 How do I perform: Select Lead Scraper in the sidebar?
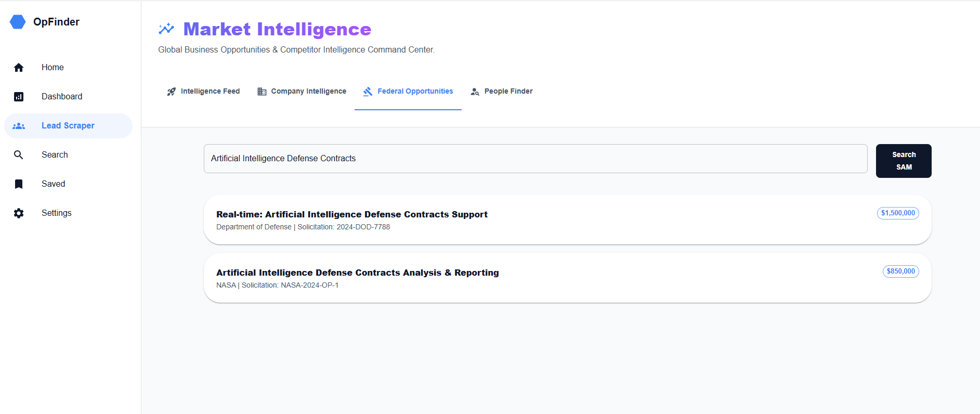[68, 126]
